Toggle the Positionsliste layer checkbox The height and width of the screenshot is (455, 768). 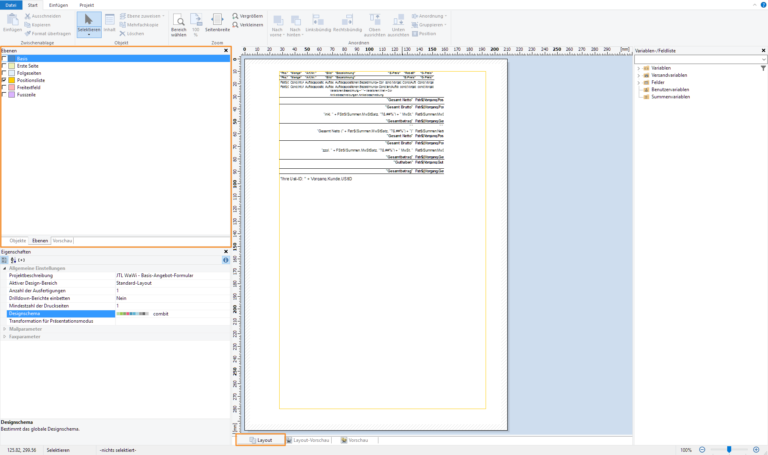click(x=5, y=79)
